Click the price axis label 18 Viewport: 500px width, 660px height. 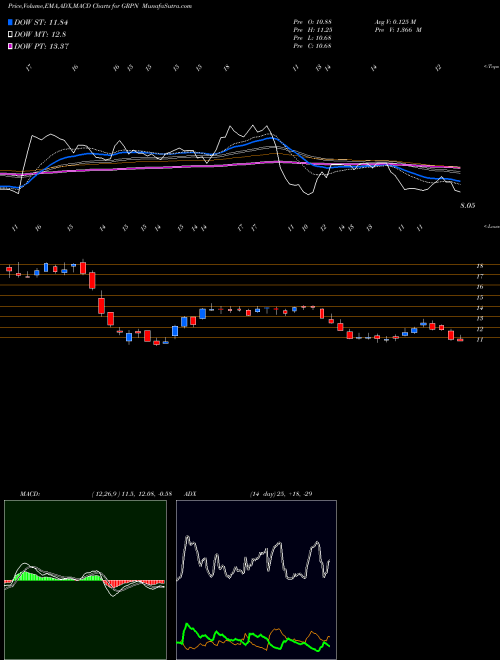click(479, 266)
